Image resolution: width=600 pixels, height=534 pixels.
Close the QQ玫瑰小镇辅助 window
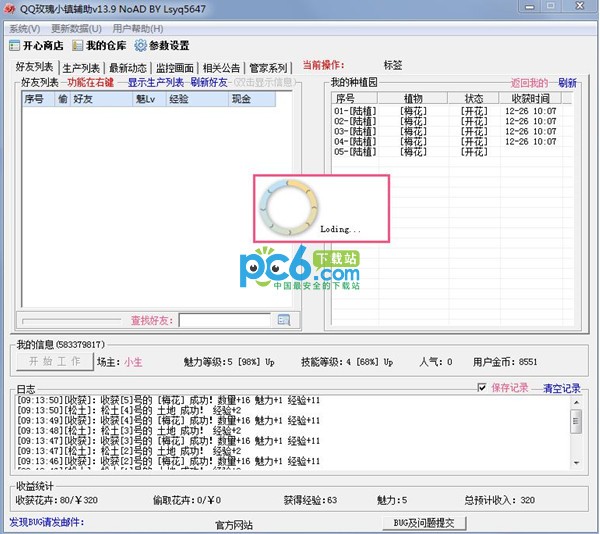[579, 6]
